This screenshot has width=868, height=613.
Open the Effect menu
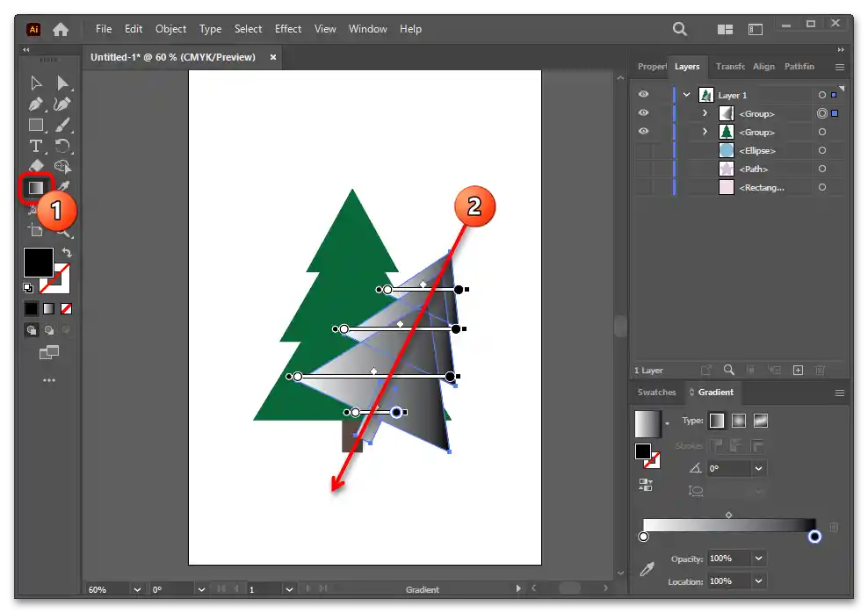tap(288, 29)
